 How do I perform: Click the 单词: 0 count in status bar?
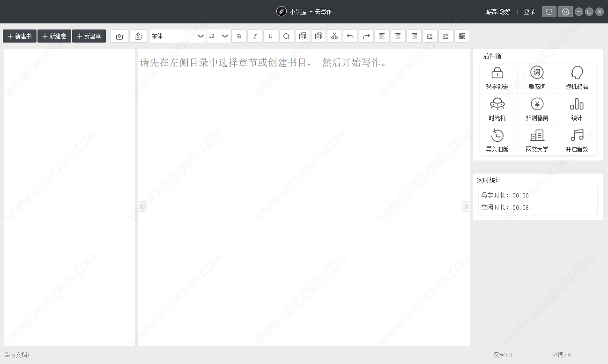pos(561,355)
